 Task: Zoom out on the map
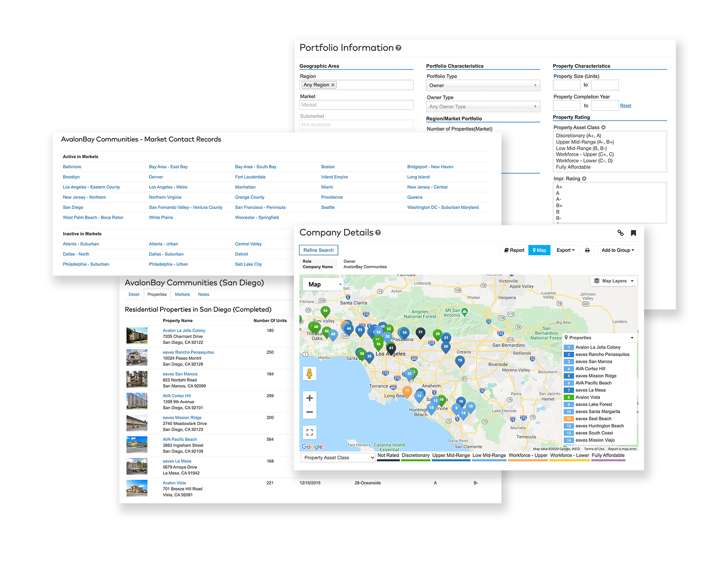point(309,412)
